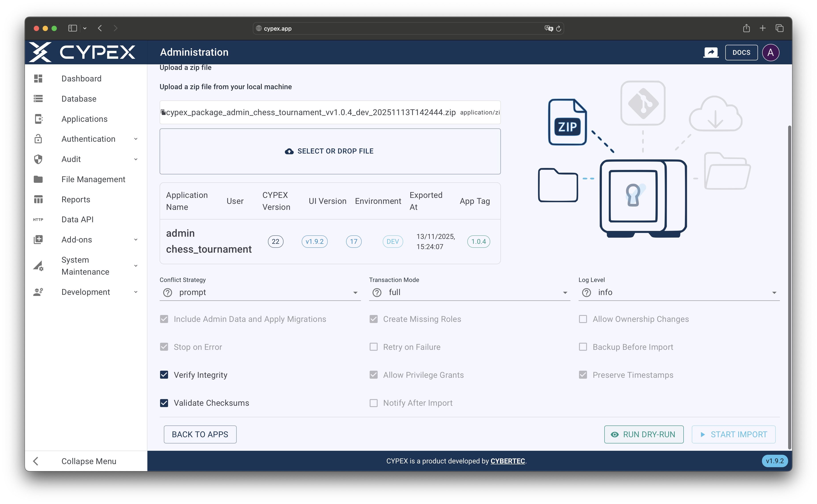Screen dimensions: 817x504
Task: Select the Database section icon
Action: click(x=38, y=98)
